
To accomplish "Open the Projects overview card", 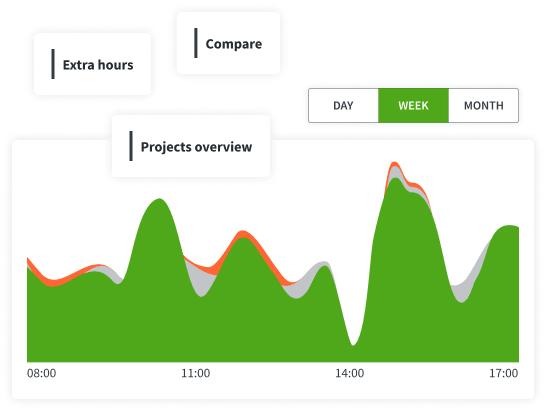I will click(191, 146).
